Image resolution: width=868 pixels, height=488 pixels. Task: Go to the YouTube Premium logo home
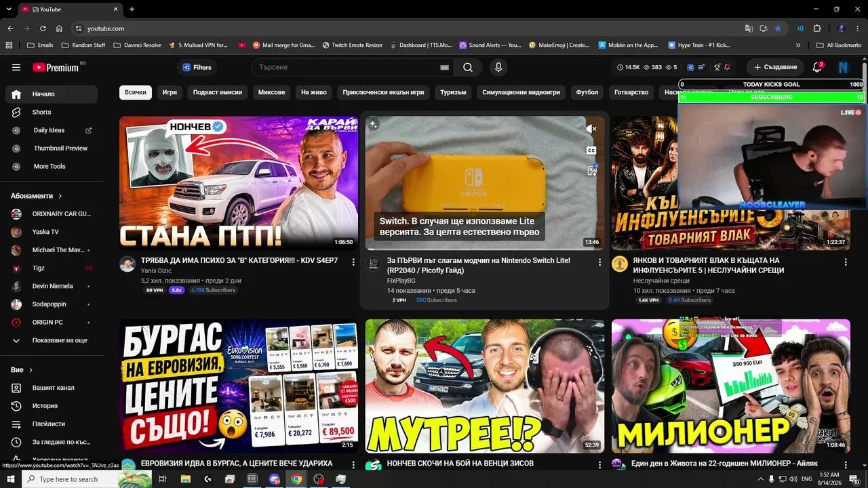[x=56, y=67]
